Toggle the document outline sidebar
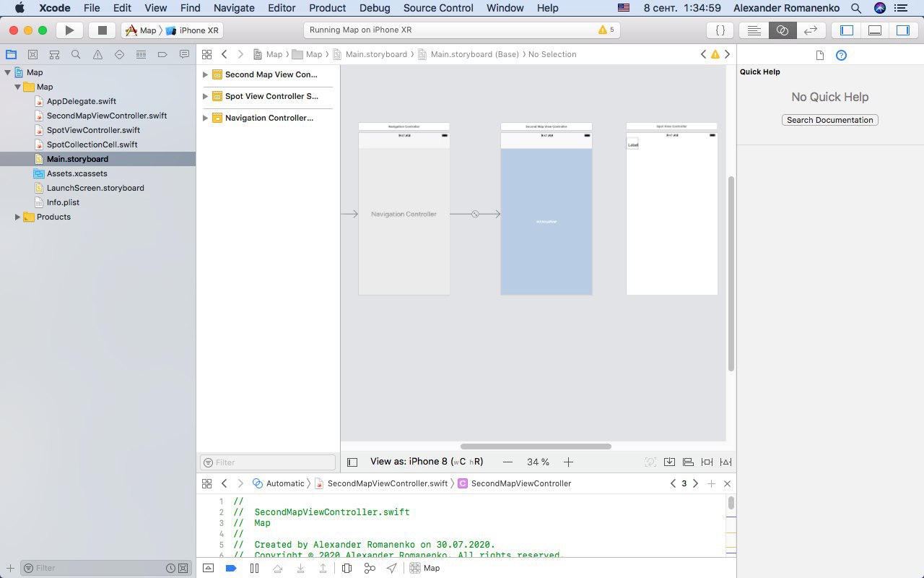This screenshot has height=578, width=924. pos(352,462)
